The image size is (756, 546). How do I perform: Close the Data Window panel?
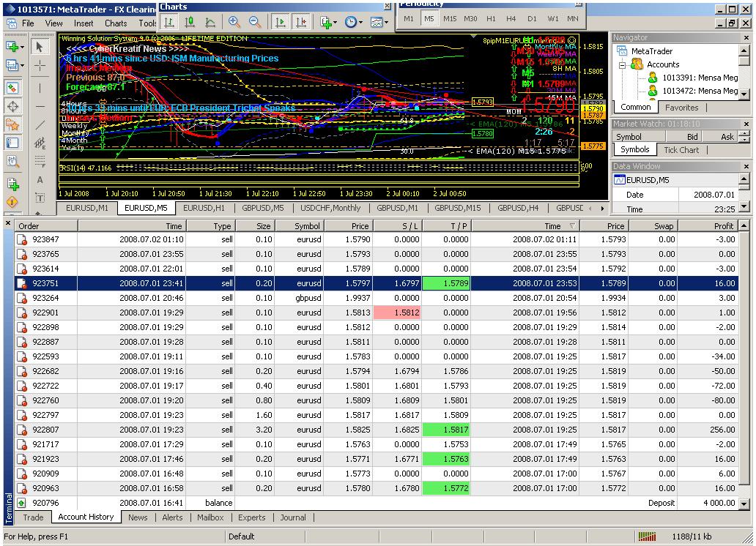pyautogui.click(x=746, y=166)
